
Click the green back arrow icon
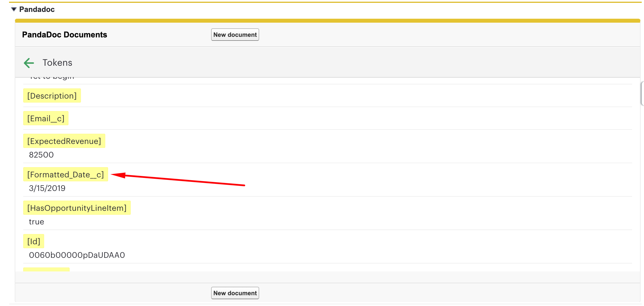[29, 63]
